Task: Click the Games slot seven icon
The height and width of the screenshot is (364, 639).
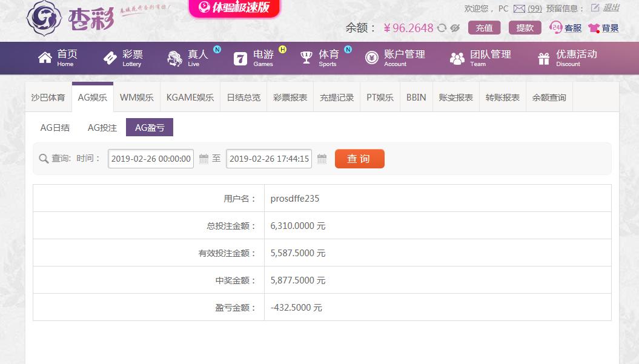Action: (x=240, y=59)
